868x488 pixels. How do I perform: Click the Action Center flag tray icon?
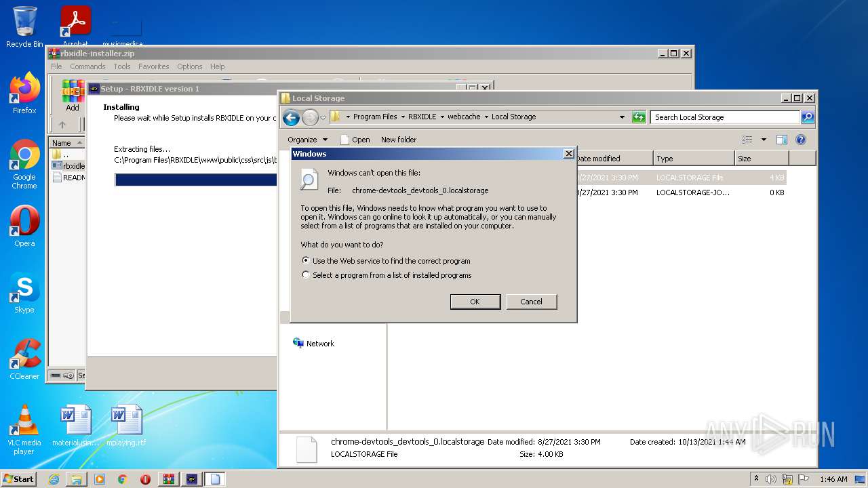click(x=803, y=479)
